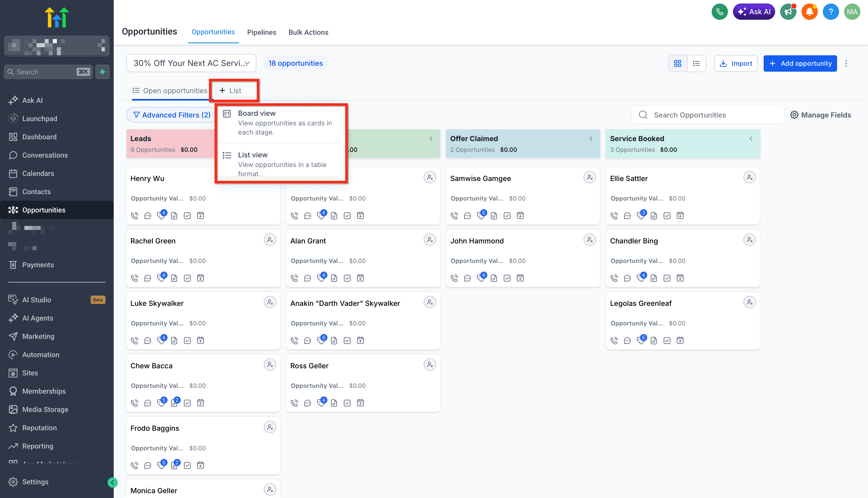This screenshot has width=868, height=498.
Task: Open the Rachel Green opportunity card
Action: [x=203, y=258]
